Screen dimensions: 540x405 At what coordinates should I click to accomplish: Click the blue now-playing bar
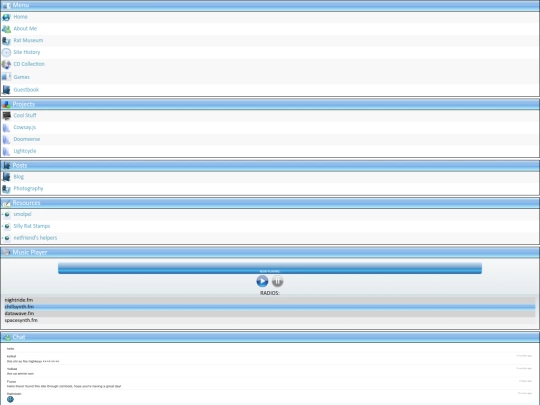tap(270, 268)
